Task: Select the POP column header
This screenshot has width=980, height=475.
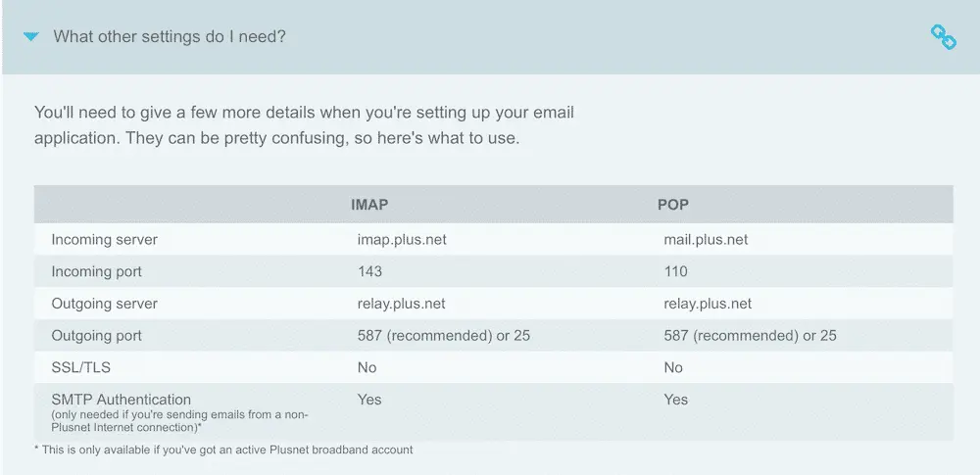Action: pos(673,205)
